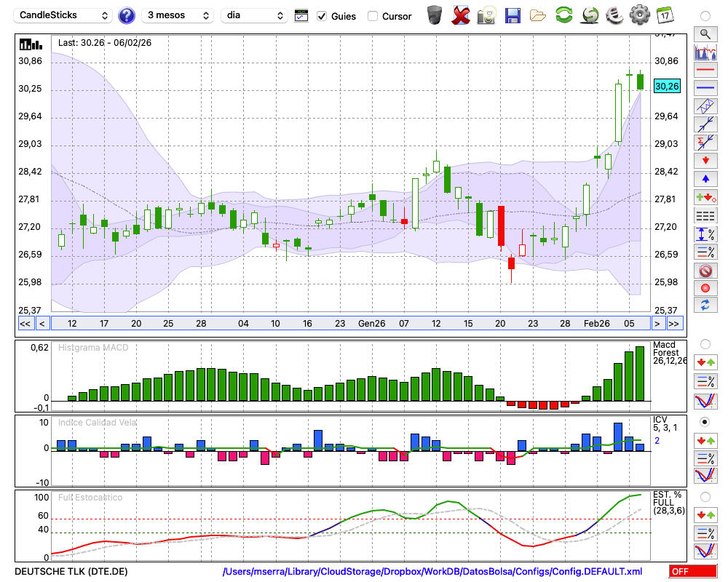
Task: Click Stochastic panel oscillator curve button
Action: coord(705,551)
